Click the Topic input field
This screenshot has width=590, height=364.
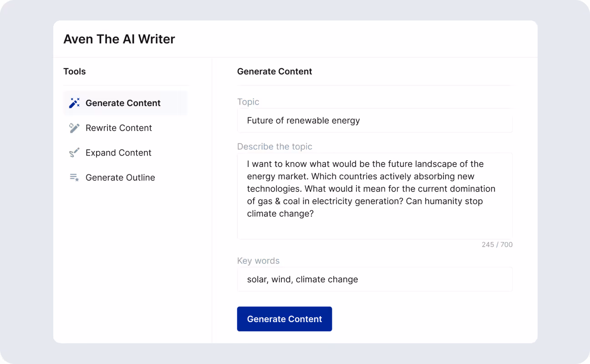[x=374, y=121]
